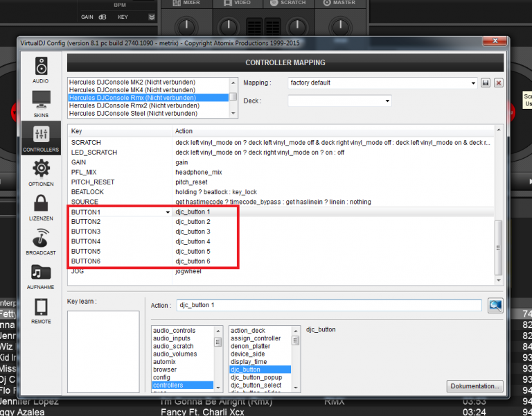This screenshot has width=532, height=416.
Task: Click the Action text input field
Action: coord(328,305)
